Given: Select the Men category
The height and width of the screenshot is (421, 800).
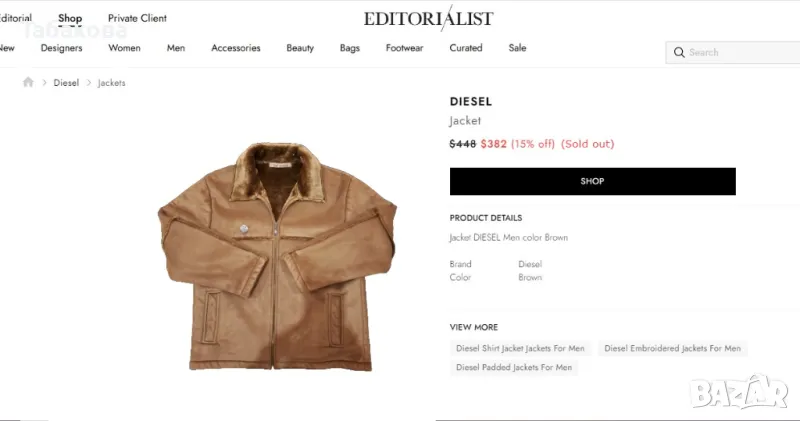Looking at the screenshot, I should [176, 48].
